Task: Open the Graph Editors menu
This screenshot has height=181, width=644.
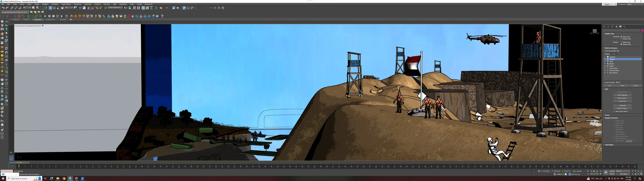Action: click(x=66, y=4)
